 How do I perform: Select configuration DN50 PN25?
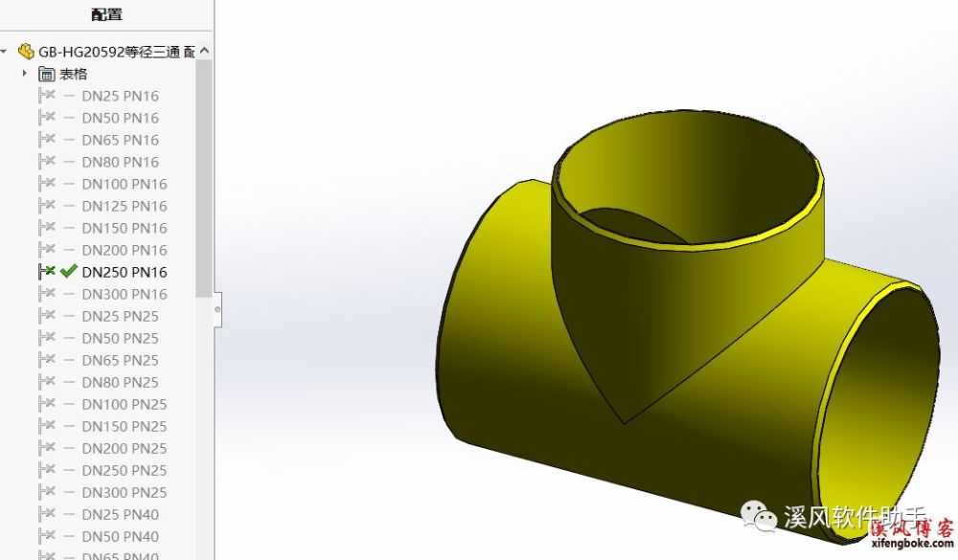(120, 338)
